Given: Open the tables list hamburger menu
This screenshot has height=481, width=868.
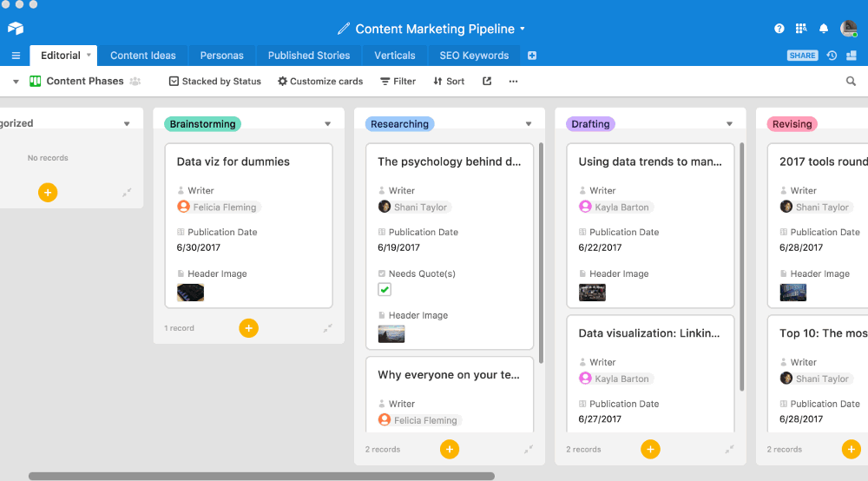Looking at the screenshot, I should click(x=16, y=56).
